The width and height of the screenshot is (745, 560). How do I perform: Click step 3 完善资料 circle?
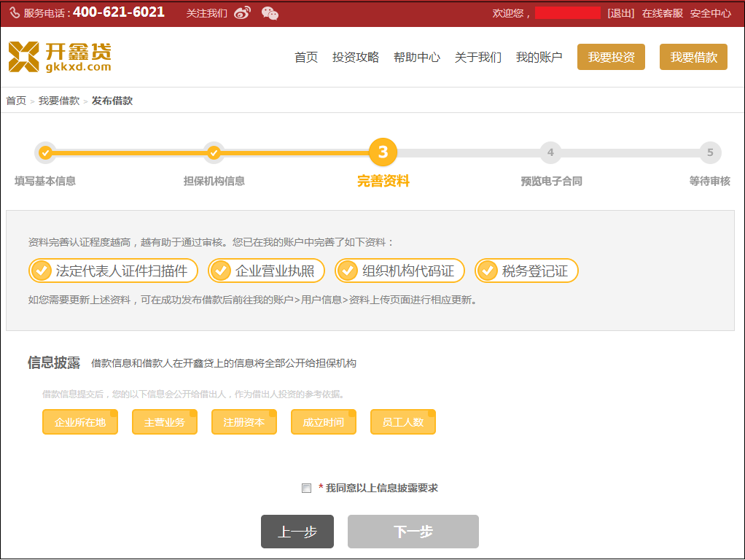[383, 152]
